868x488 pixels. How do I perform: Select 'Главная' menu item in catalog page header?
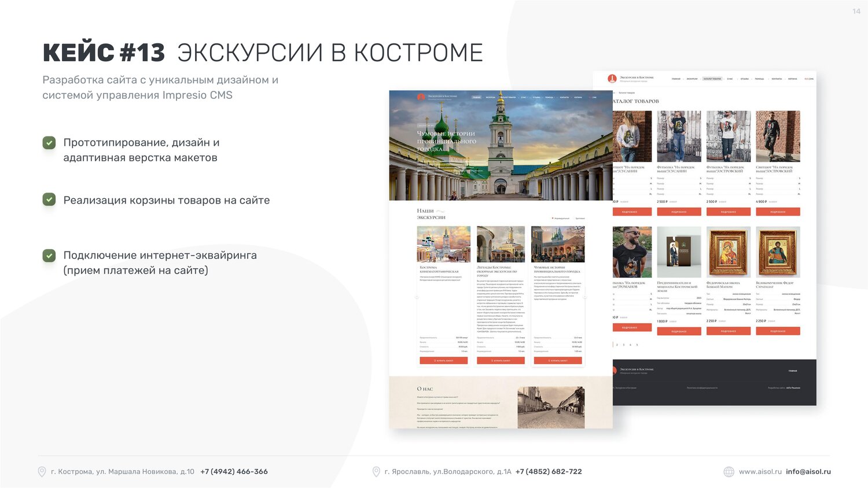[x=676, y=79]
